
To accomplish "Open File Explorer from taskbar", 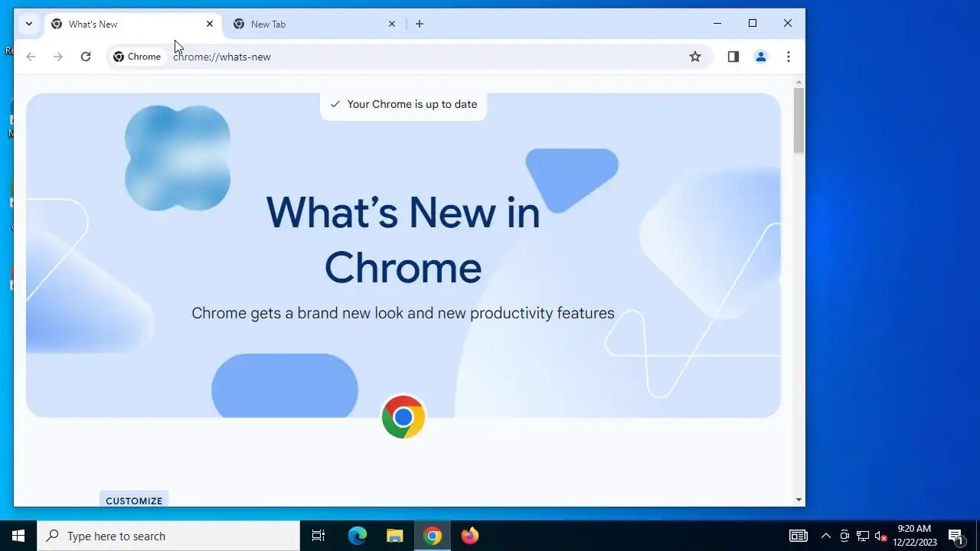I will 395,536.
